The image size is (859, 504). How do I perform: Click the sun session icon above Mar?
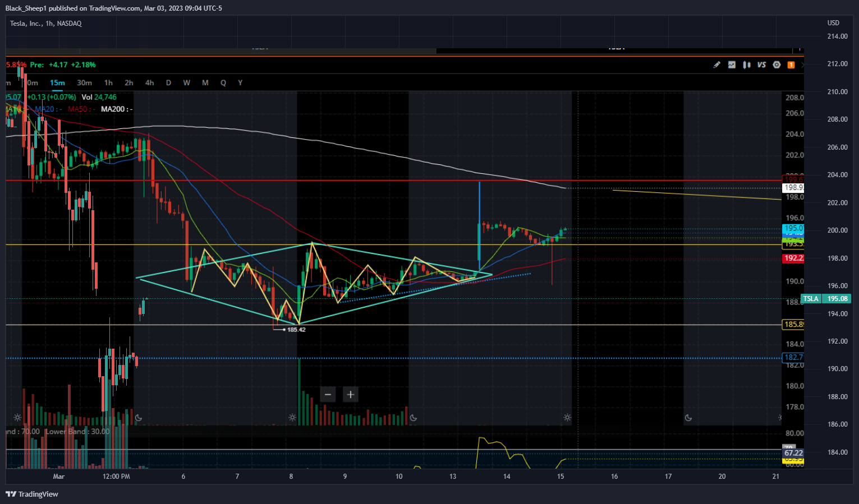(17, 418)
